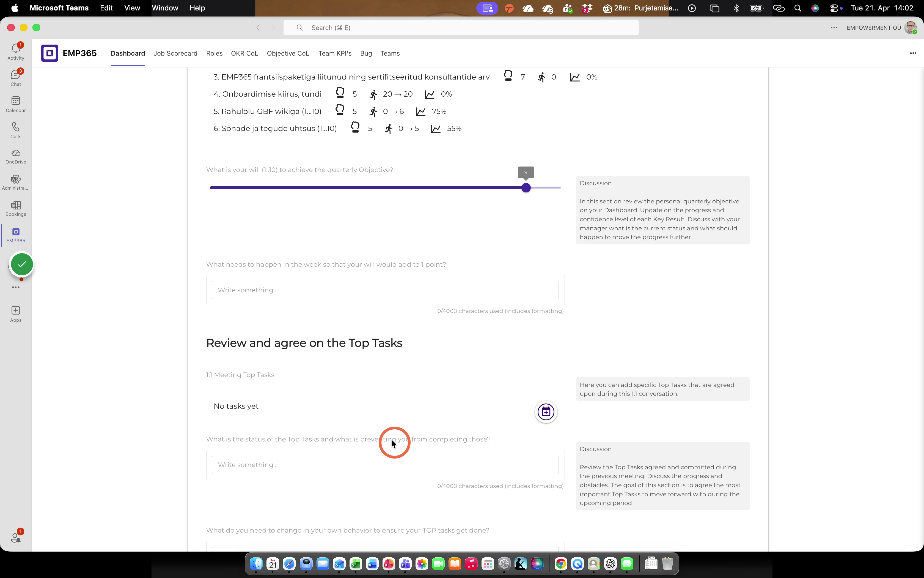This screenshot has width=924, height=578.
Task: Open Calls in the Teams sidebar
Action: coord(16,130)
